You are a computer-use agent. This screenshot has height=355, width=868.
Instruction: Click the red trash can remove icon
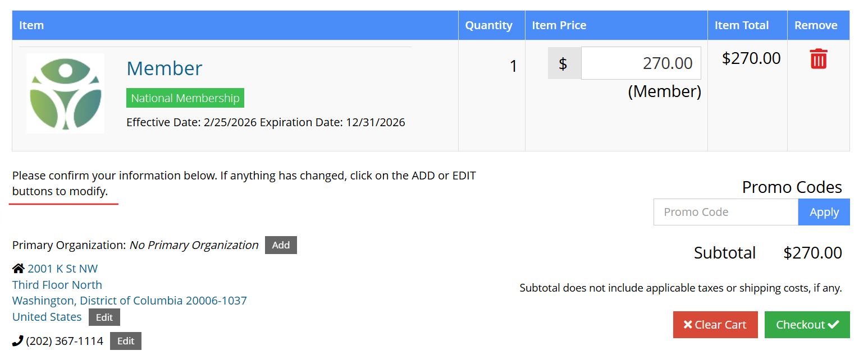[x=818, y=59]
